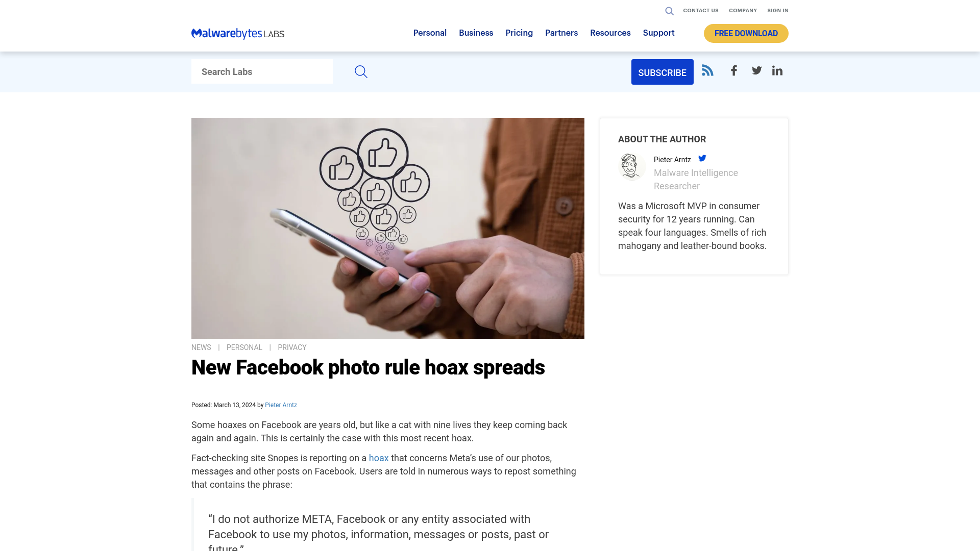Click Pieter Arntz Twitter icon
The width and height of the screenshot is (980, 551).
pyautogui.click(x=702, y=158)
